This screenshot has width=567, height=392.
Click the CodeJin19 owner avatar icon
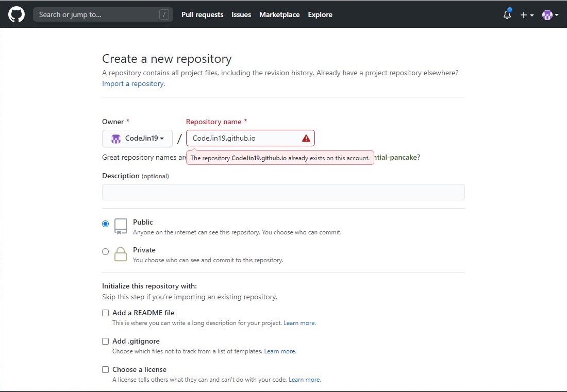click(115, 139)
